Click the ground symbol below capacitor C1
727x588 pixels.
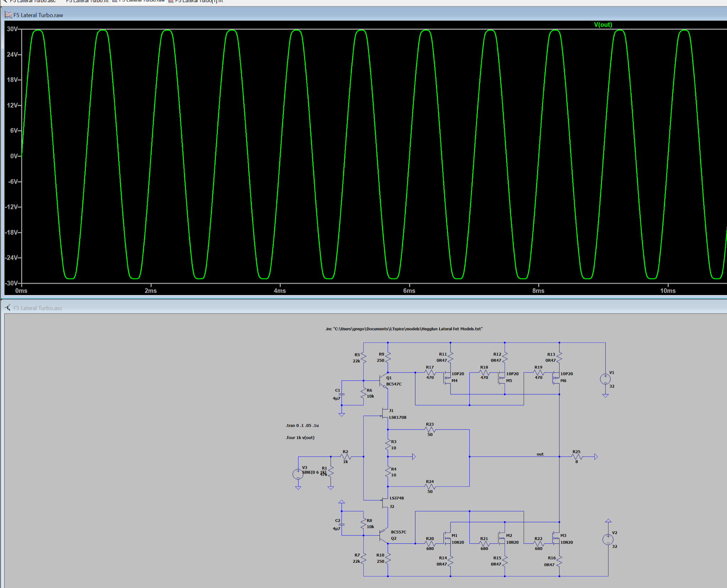point(341,414)
